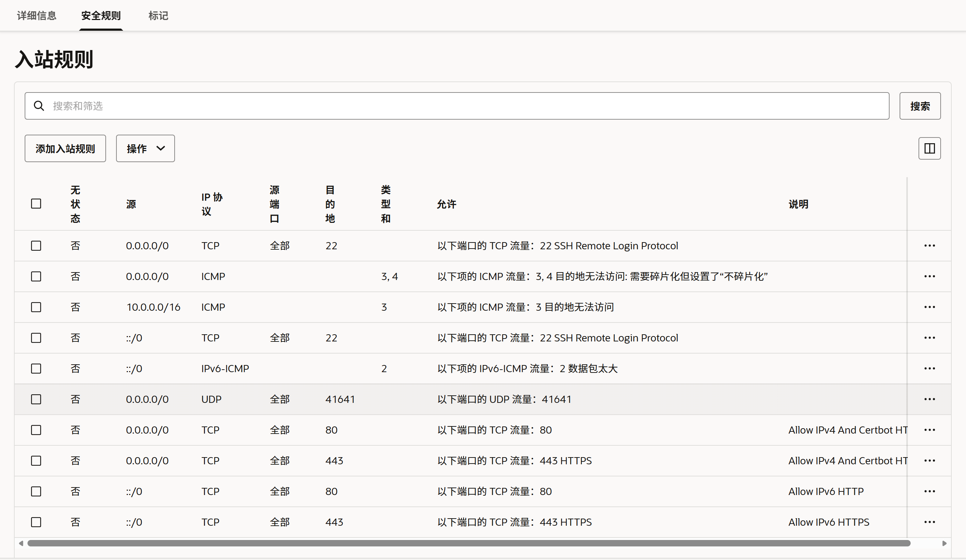Click the magnifier icon in search field
This screenshot has height=560, width=966.
pyautogui.click(x=39, y=106)
